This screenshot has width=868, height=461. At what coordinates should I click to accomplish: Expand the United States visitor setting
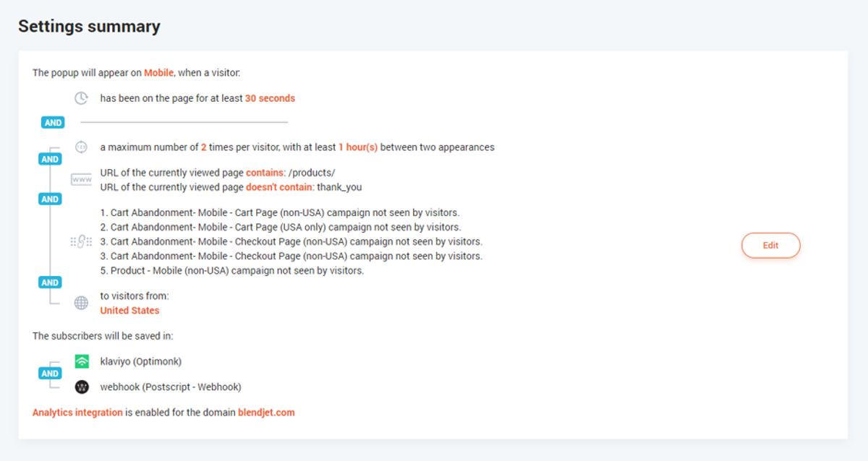129,310
